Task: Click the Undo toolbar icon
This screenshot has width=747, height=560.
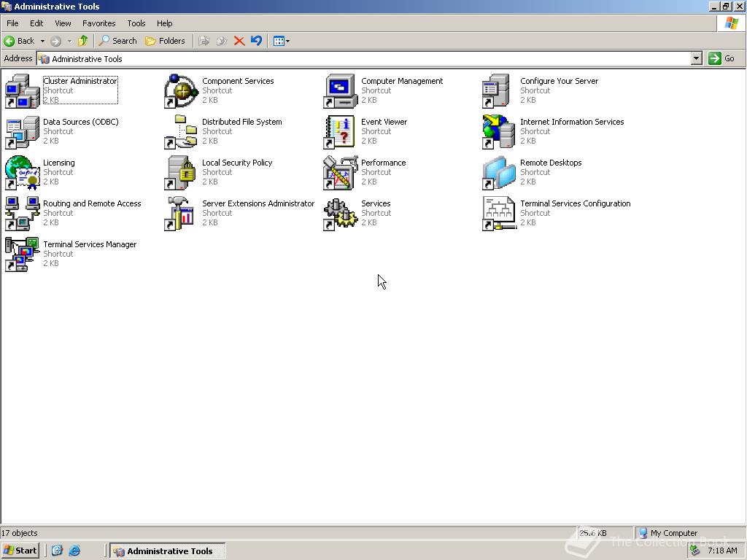Action: coord(256,41)
